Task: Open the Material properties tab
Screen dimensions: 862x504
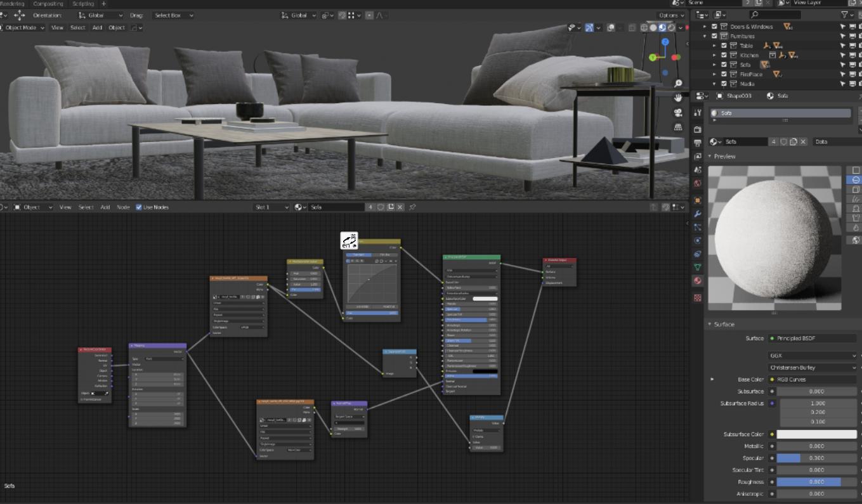Action: [x=698, y=281]
